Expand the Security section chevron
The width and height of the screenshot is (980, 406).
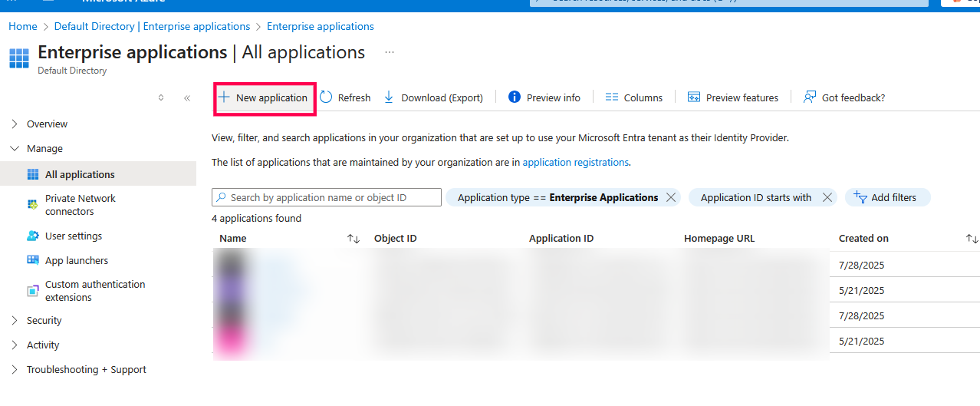point(15,320)
